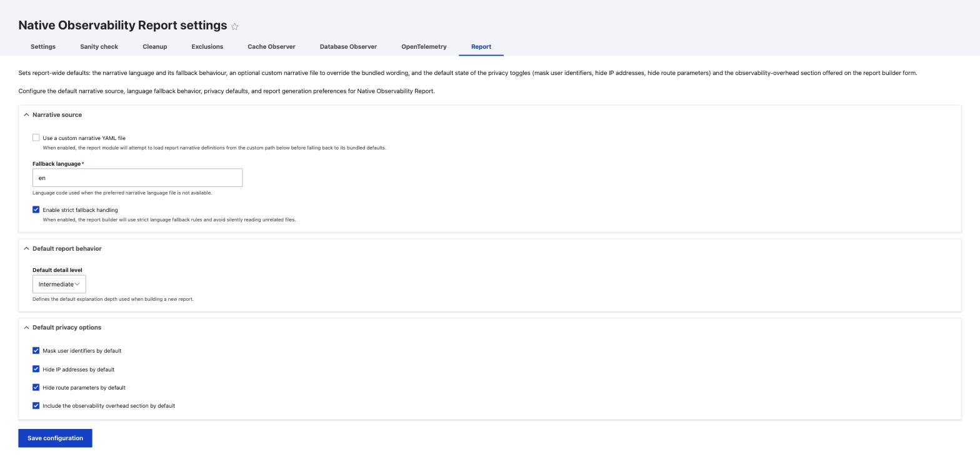Click the paragraph starting 'Configure the default narrative source'

click(x=226, y=91)
